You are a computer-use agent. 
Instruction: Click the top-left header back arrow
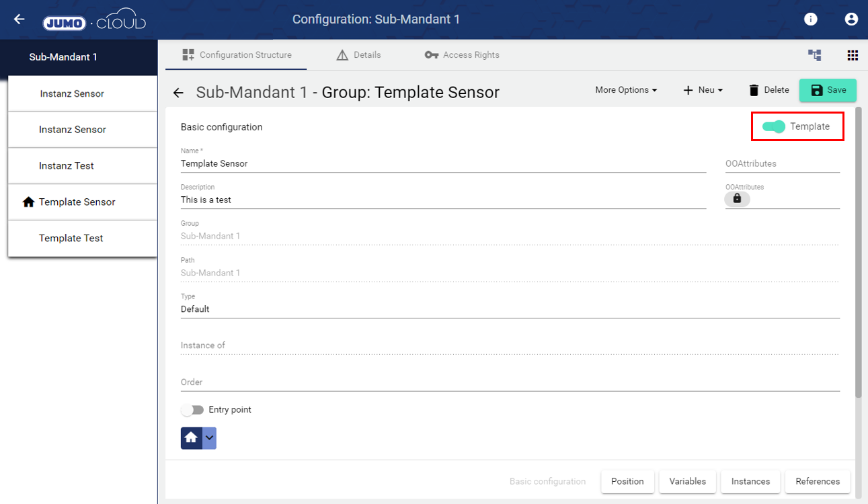point(19,19)
